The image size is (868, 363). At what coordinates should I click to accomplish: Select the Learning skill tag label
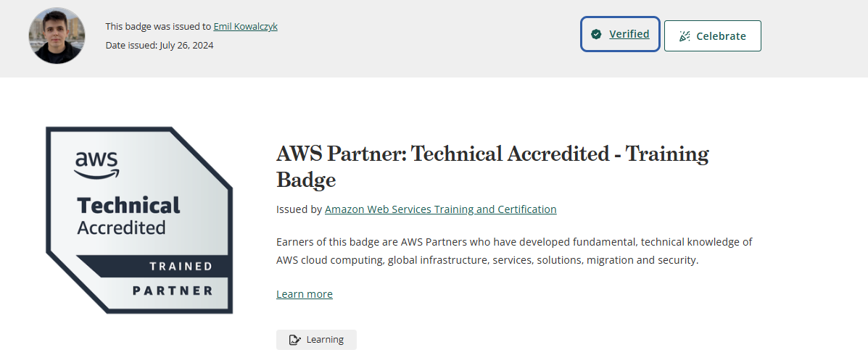pos(325,340)
